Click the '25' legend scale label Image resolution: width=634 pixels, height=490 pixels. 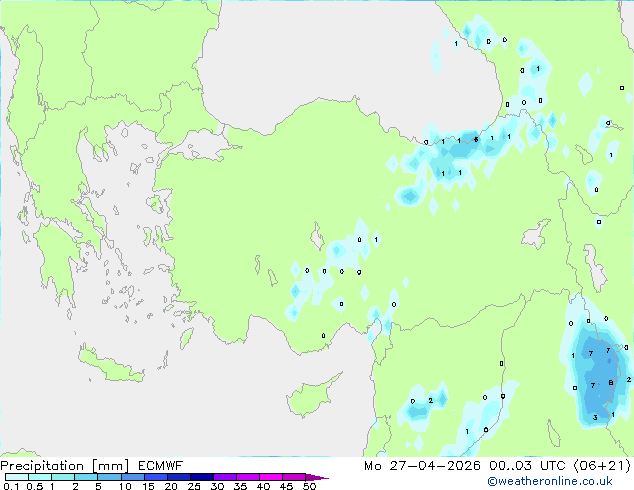pyautogui.click(x=194, y=486)
